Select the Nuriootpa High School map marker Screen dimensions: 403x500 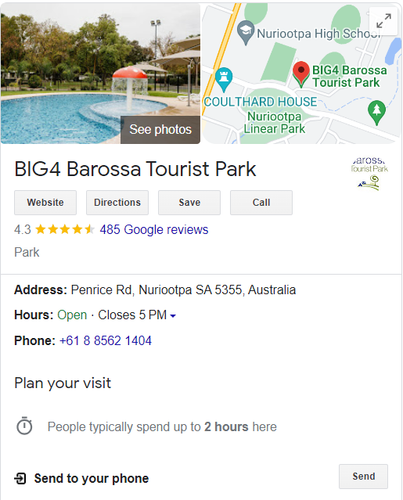click(246, 32)
